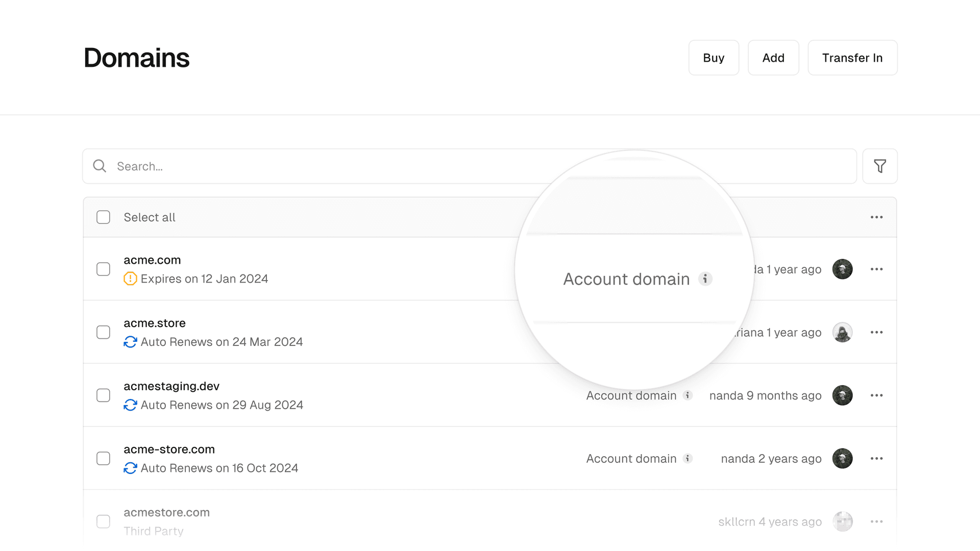This screenshot has height=551, width=980.
Task: Click nanda's avatar on acmestaging.dev row
Action: (842, 395)
